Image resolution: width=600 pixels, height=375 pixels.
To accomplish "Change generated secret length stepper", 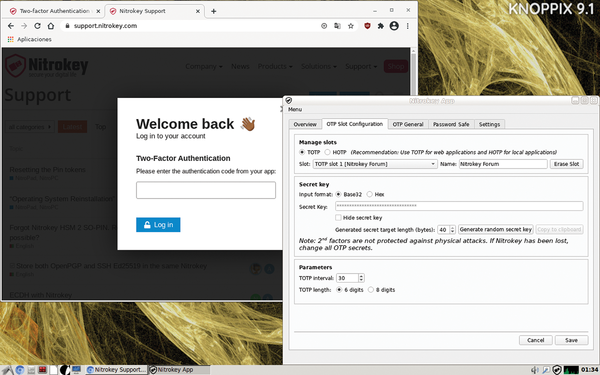I will coord(453,230).
